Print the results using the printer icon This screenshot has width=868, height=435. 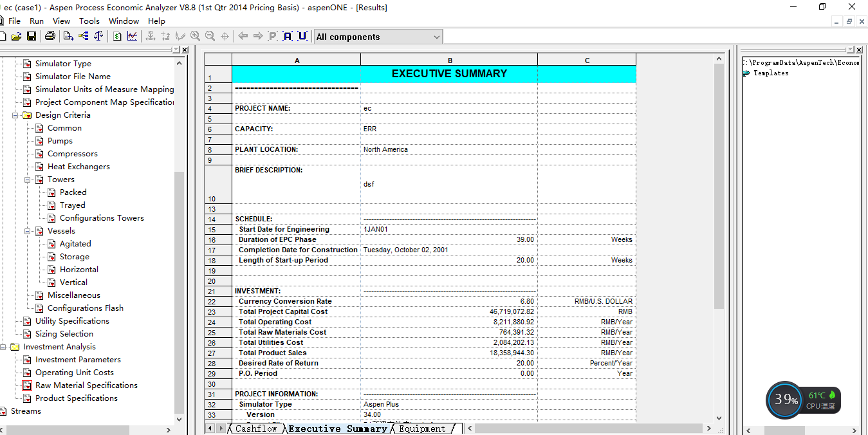[x=50, y=36]
